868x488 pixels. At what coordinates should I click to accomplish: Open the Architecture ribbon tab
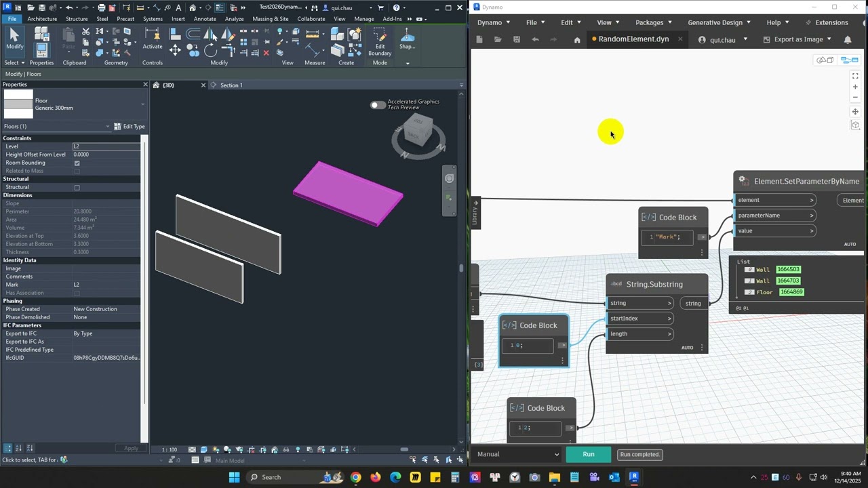point(42,19)
